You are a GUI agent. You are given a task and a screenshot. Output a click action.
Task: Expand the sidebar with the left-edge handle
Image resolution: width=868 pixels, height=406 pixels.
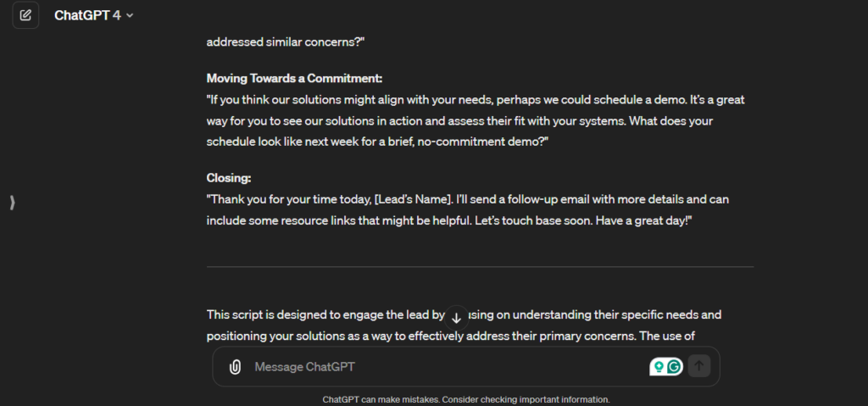(12, 203)
